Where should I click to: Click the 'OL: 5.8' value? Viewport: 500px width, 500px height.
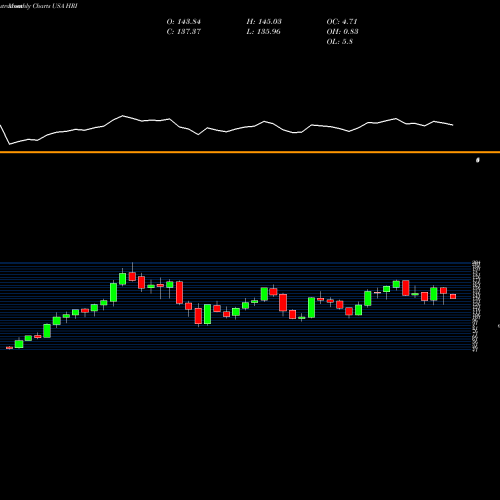(339, 42)
